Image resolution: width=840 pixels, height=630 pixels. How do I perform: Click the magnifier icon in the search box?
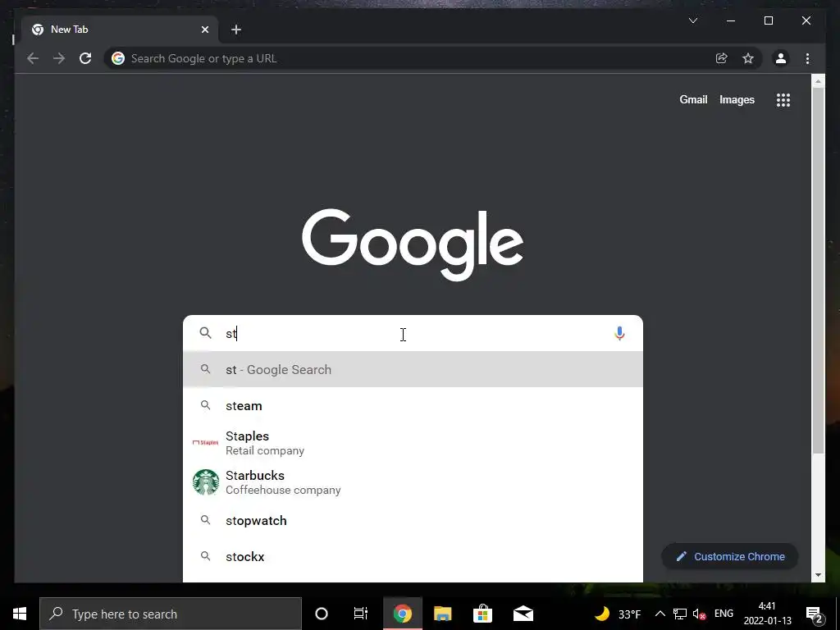point(205,333)
